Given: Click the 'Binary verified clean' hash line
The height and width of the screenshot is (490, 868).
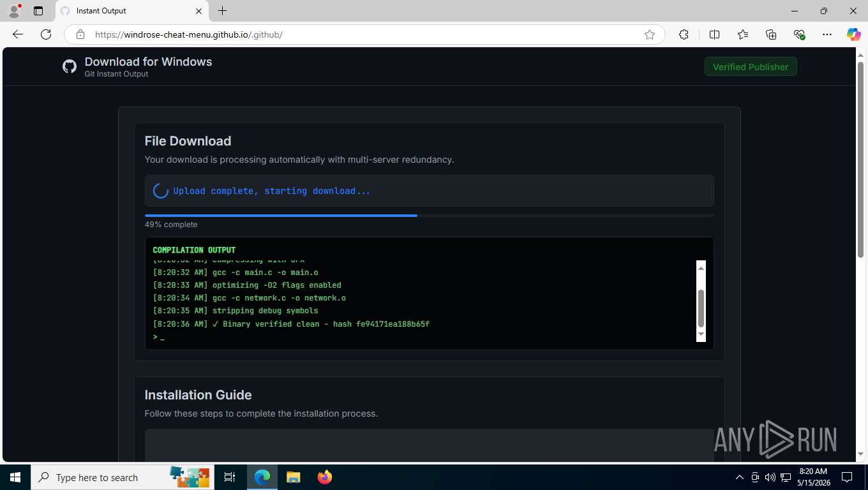Looking at the screenshot, I should [291, 324].
